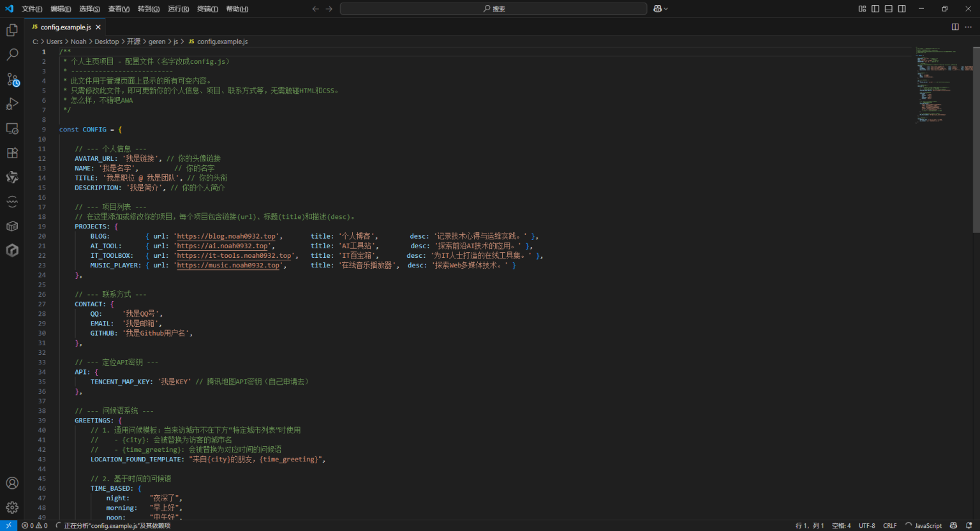980x531 pixels.
Task: Click the command center search field
Action: pos(493,9)
